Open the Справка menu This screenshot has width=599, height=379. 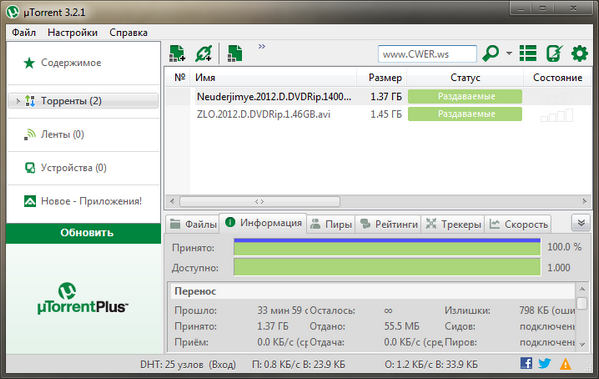pyautogui.click(x=128, y=32)
